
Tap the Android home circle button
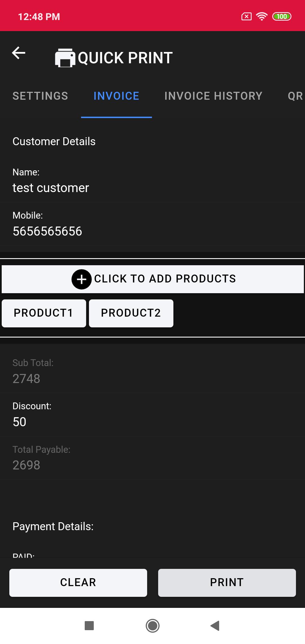point(152,626)
